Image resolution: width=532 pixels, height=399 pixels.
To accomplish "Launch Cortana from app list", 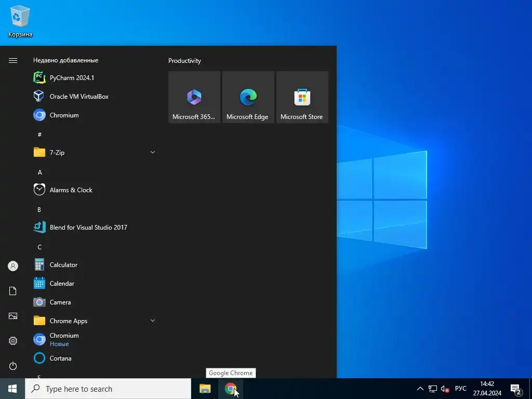I will click(95, 358).
